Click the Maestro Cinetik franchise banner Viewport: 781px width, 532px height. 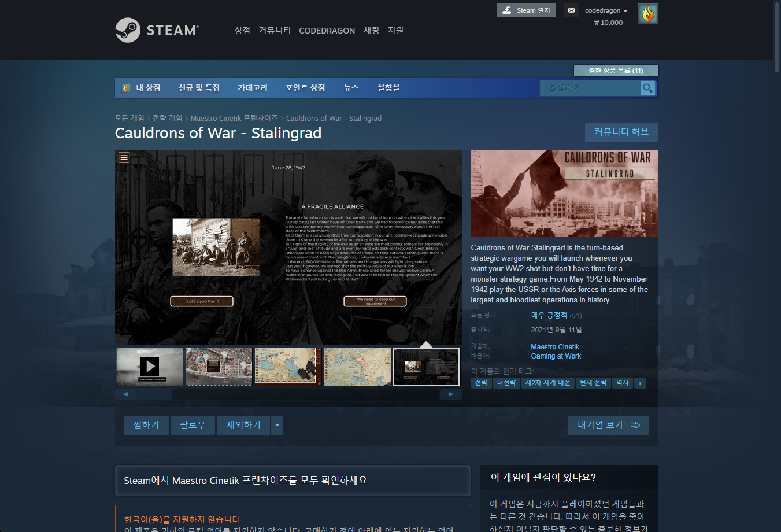pyautogui.click(x=293, y=481)
